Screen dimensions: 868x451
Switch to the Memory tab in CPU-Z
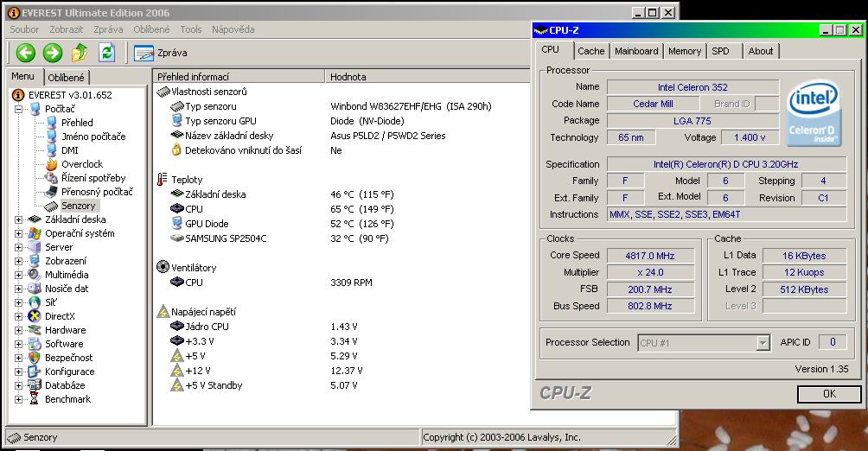pyautogui.click(x=684, y=51)
